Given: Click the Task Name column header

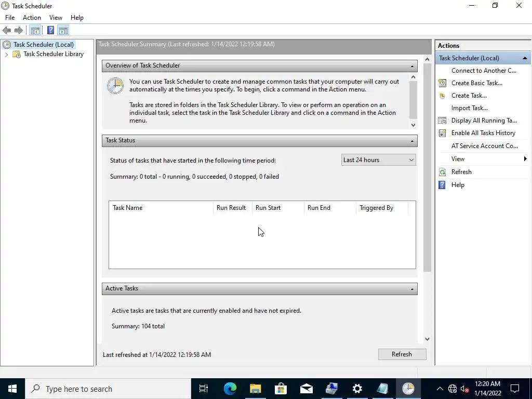Looking at the screenshot, I should [x=161, y=208].
